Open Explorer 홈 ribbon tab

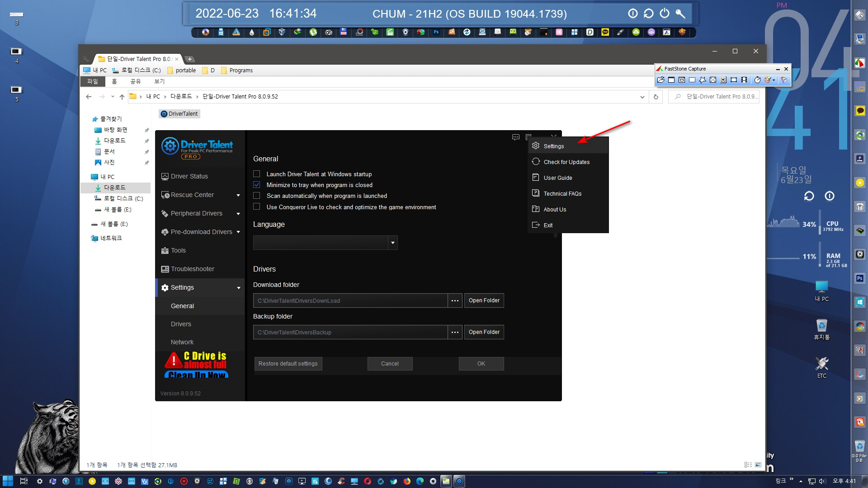(114, 81)
